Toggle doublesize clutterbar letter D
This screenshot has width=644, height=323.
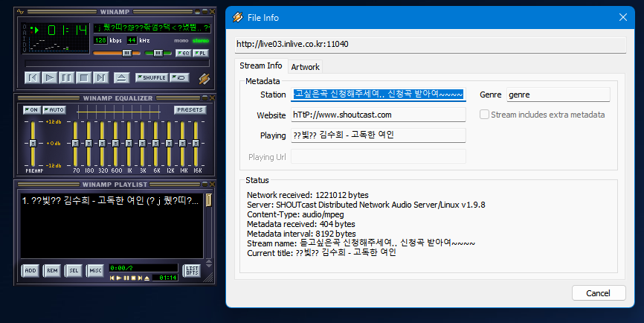pos(25,44)
